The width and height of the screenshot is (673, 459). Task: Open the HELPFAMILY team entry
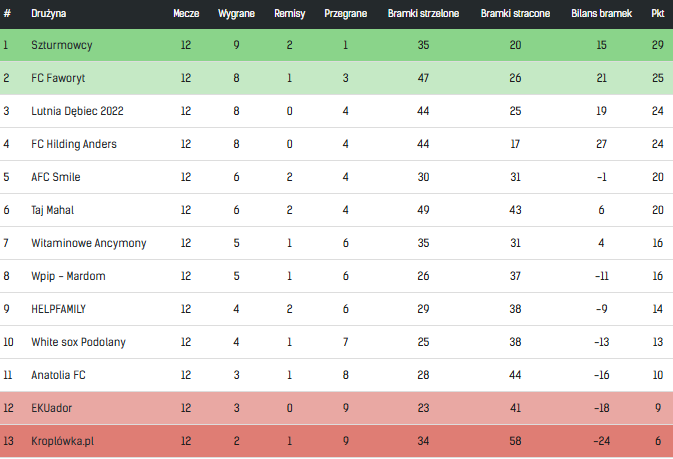pyautogui.click(x=58, y=309)
